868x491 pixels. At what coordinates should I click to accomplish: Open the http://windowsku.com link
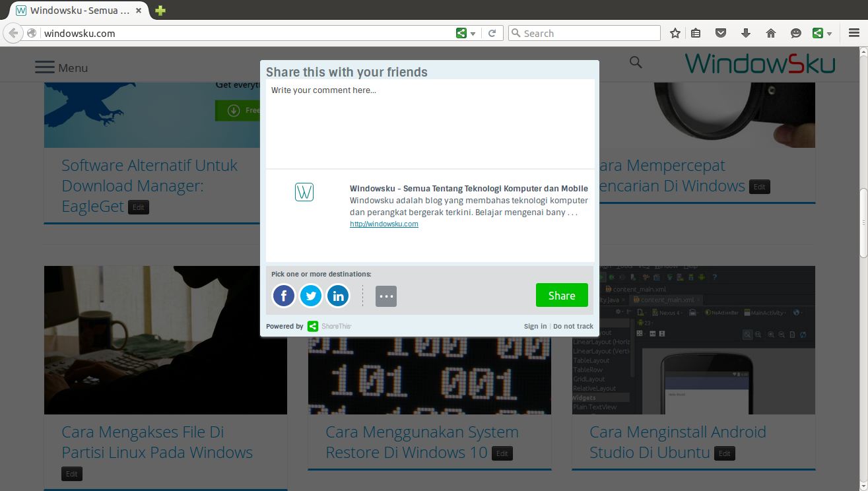point(384,224)
